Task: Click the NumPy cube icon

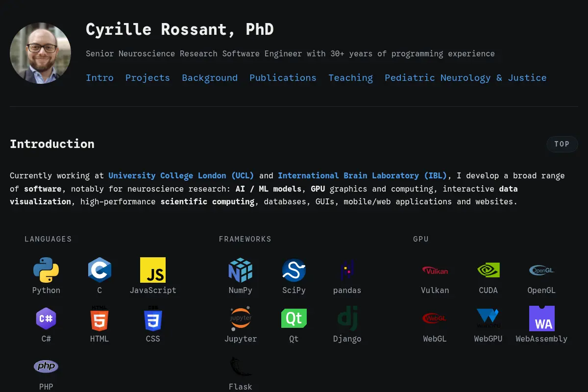Action: click(x=241, y=270)
